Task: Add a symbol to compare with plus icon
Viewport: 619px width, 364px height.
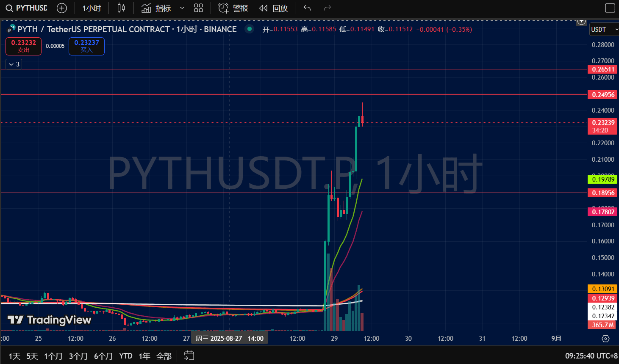Action: click(x=62, y=8)
